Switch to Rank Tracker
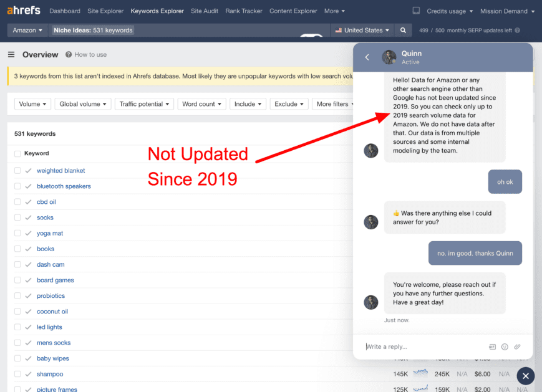This screenshot has width=542, height=392. click(x=244, y=11)
